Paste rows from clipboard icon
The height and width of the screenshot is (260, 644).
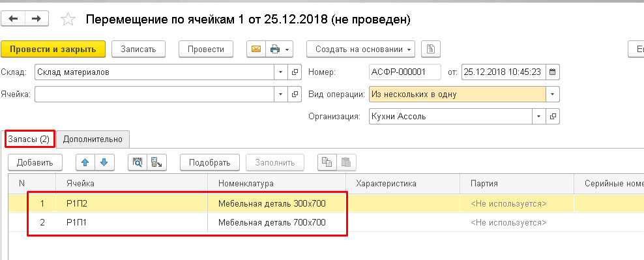[346, 162]
